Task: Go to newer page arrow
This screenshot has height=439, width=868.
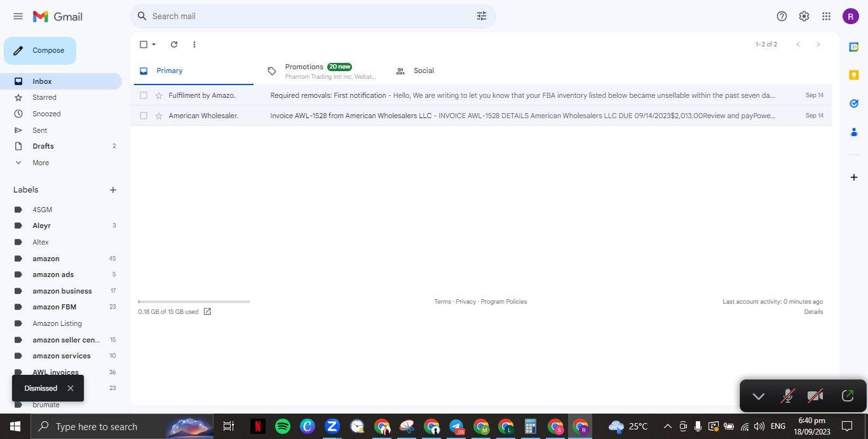Action: coord(798,44)
